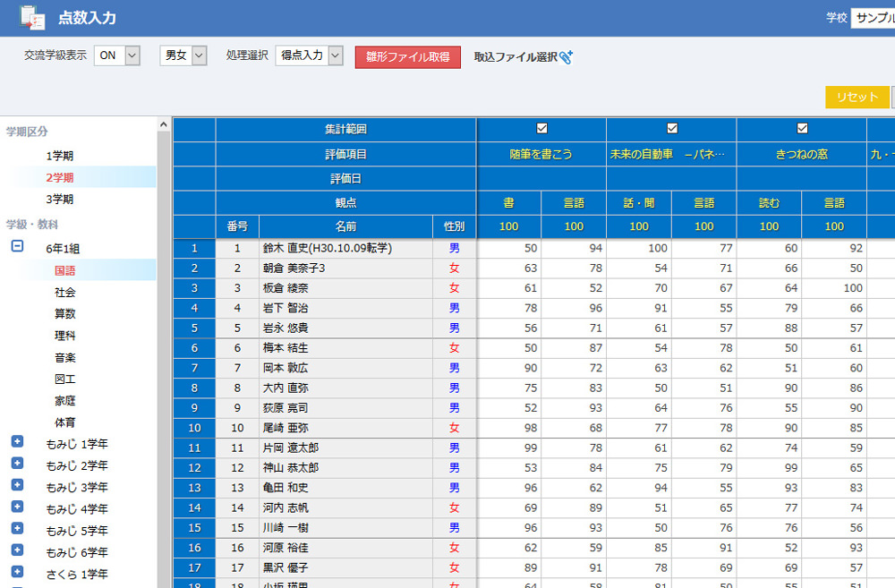
Task: Toggle the きつねの窓 aggregation checkbox
Action: 802,128
